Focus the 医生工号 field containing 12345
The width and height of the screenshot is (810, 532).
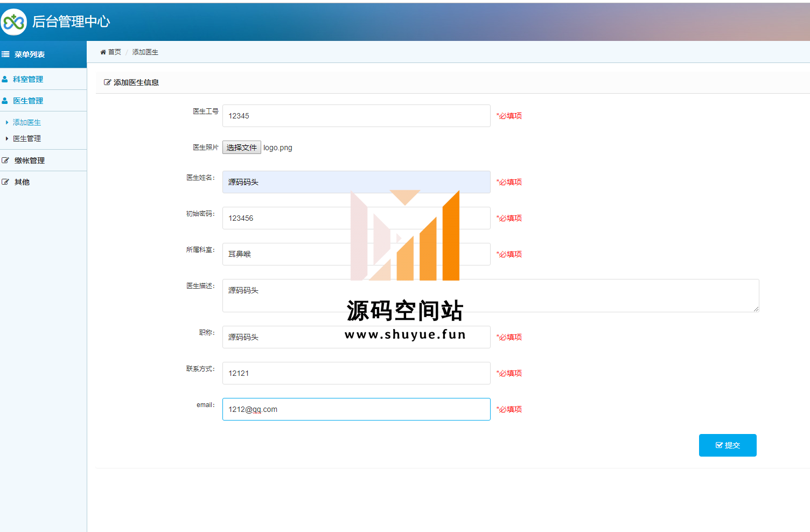click(x=357, y=116)
